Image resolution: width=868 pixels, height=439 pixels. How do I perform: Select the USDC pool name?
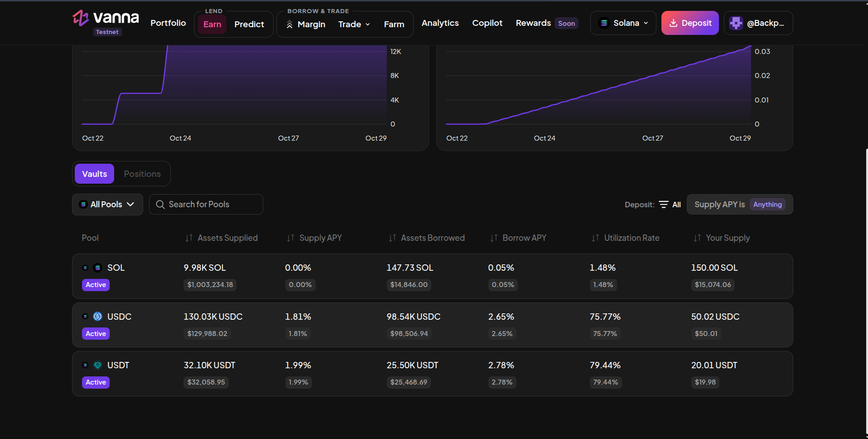[119, 317]
